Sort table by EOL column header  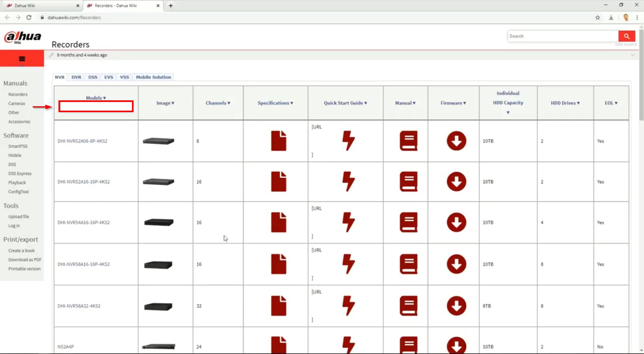click(611, 103)
